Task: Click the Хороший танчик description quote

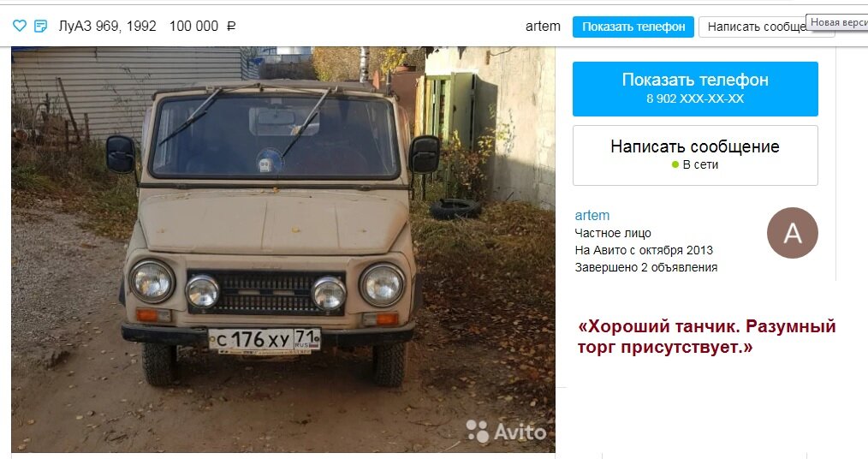Action: [x=706, y=337]
